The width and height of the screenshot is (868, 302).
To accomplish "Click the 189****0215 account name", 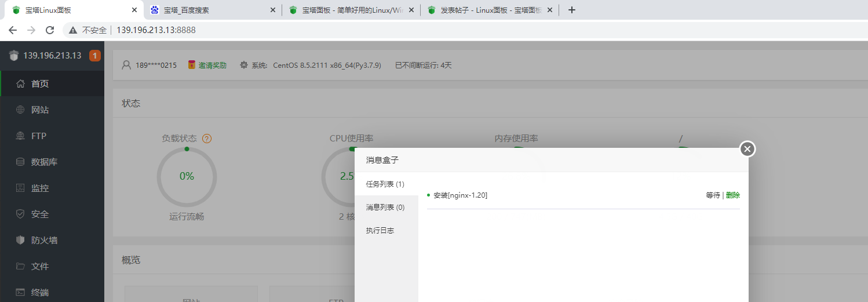I will [156, 65].
